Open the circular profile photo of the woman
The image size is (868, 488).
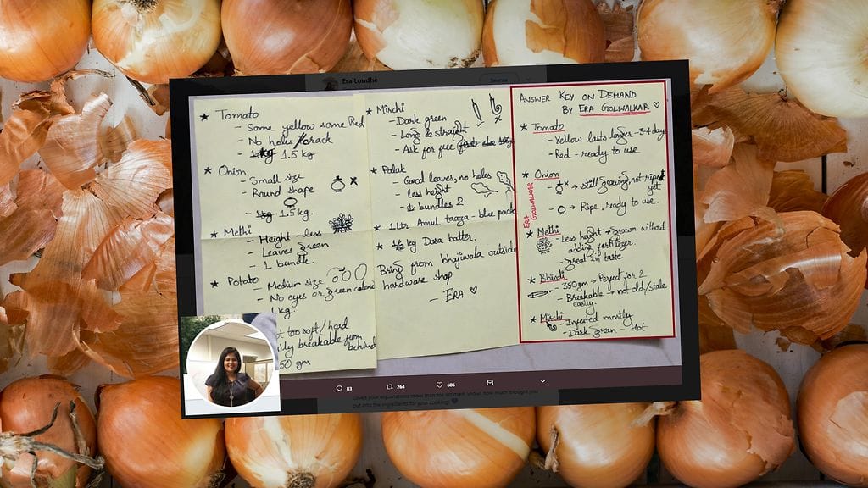click(229, 363)
